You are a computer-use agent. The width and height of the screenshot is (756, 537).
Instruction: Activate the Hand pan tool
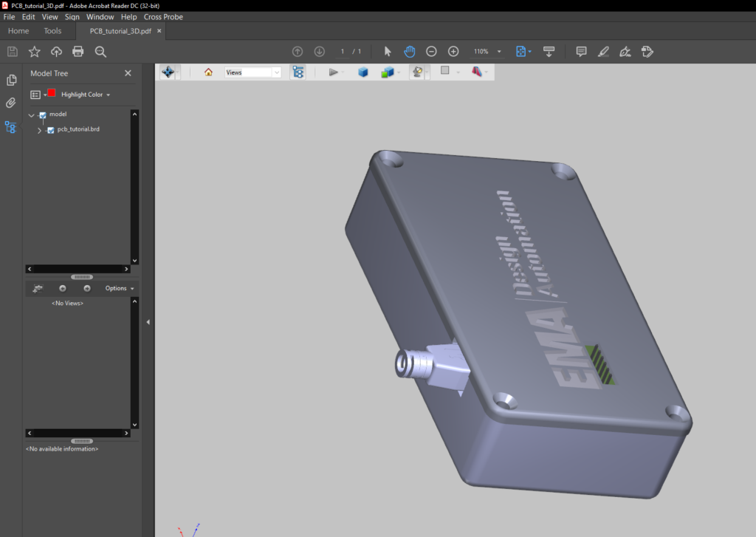pyautogui.click(x=409, y=52)
